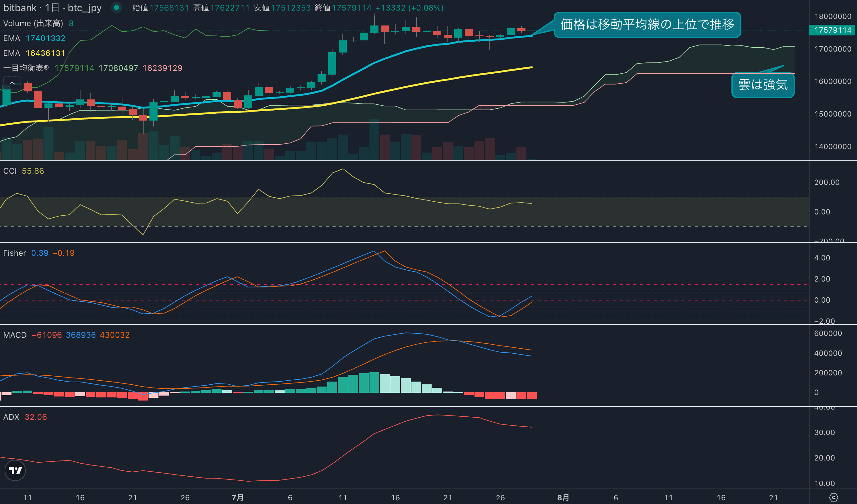Select the 一目均衡表 indicator legend

tap(26, 68)
